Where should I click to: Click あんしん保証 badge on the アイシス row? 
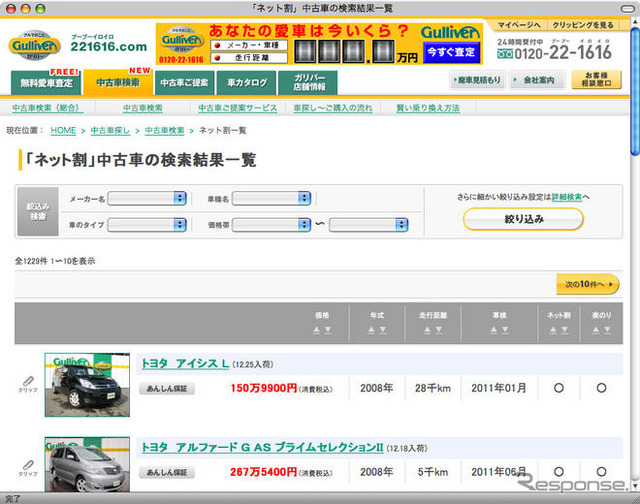pyautogui.click(x=167, y=389)
